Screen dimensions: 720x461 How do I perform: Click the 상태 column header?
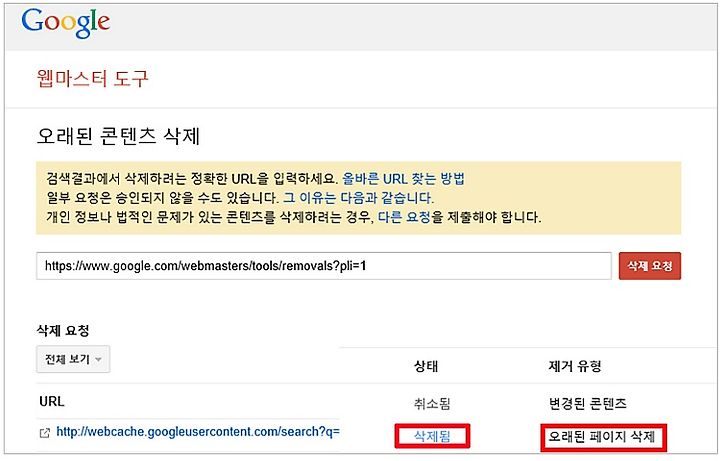[426, 366]
